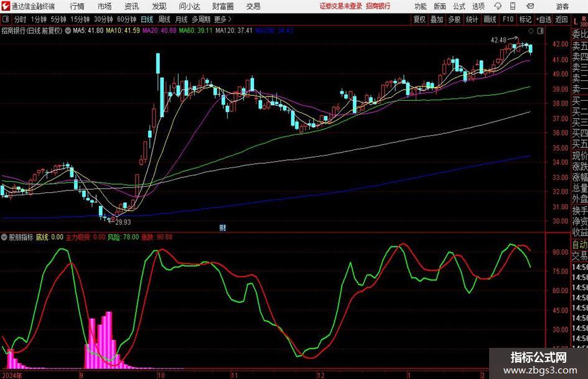Image resolution: width=588 pixels, height=379 pixels.
Task: Click the 涨跌: 90.88 indicator value
Action: (x=157, y=237)
